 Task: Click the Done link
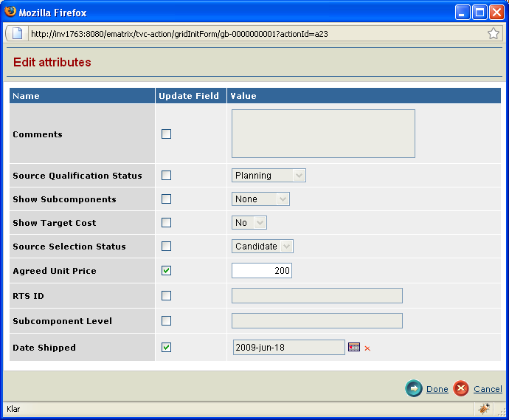437,389
